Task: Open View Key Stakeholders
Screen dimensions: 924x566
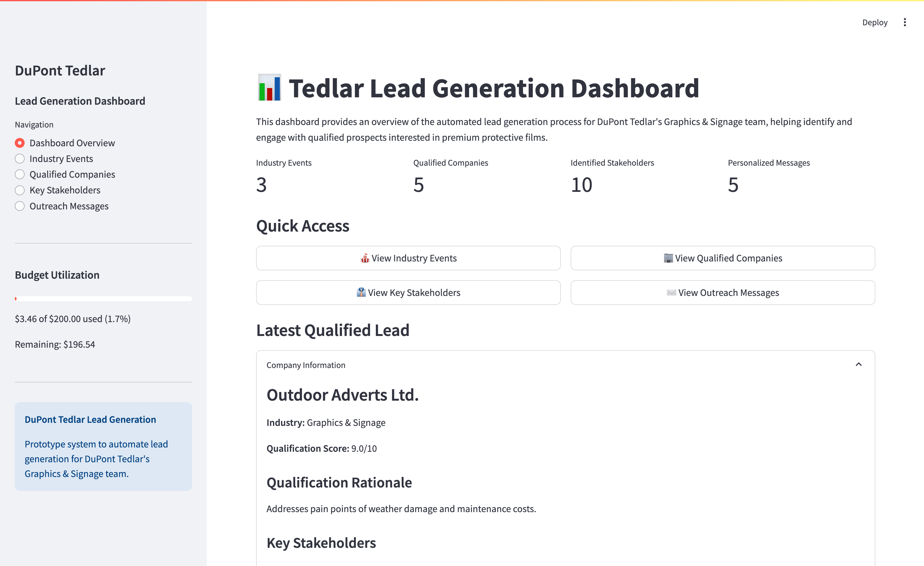Action: 408,292
